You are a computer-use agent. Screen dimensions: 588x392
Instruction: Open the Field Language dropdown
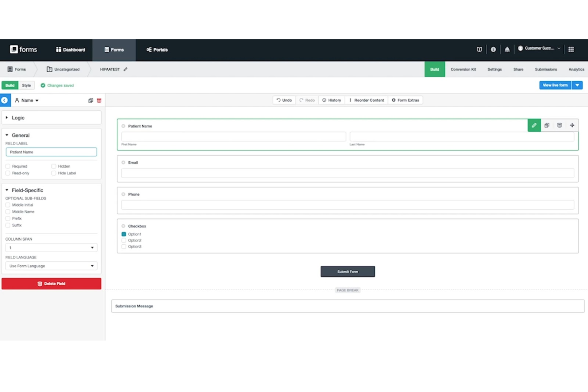pyautogui.click(x=51, y=266)
